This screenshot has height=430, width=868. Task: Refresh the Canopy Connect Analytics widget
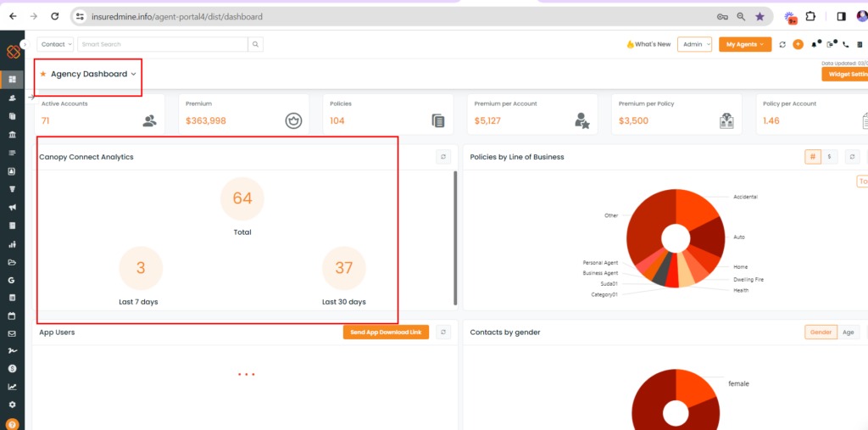(x=442, y=157)
